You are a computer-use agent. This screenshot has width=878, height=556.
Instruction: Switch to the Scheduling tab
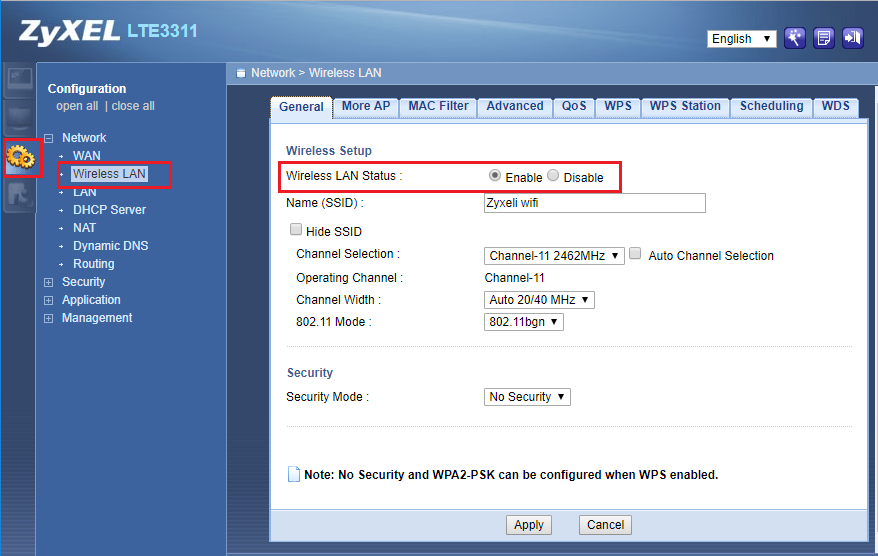pos(771,106)
